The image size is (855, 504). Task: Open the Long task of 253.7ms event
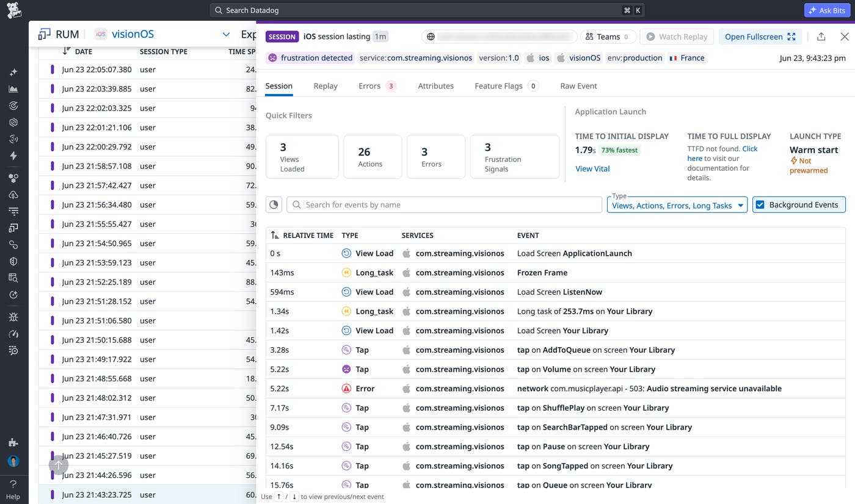[556, 311]
